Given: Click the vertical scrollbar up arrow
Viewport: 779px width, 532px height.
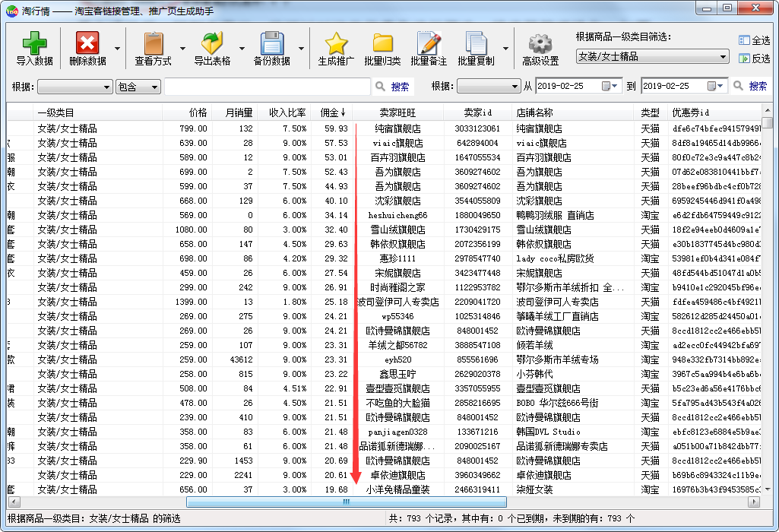Looking at the screenshot, I should pyautogui.click(x=768, y=110).
